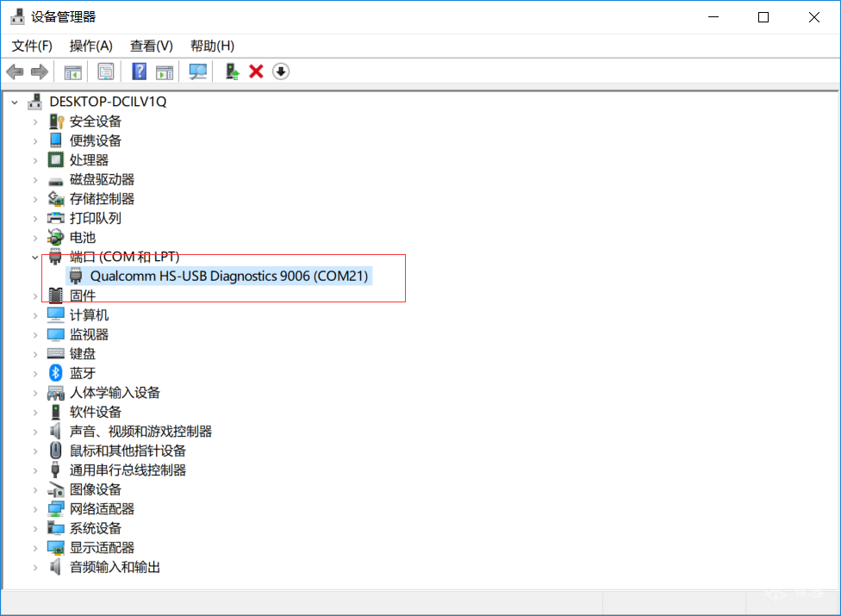
Task: Click the 键盘 keyboard icon
Action: click(x=56, y=354)
